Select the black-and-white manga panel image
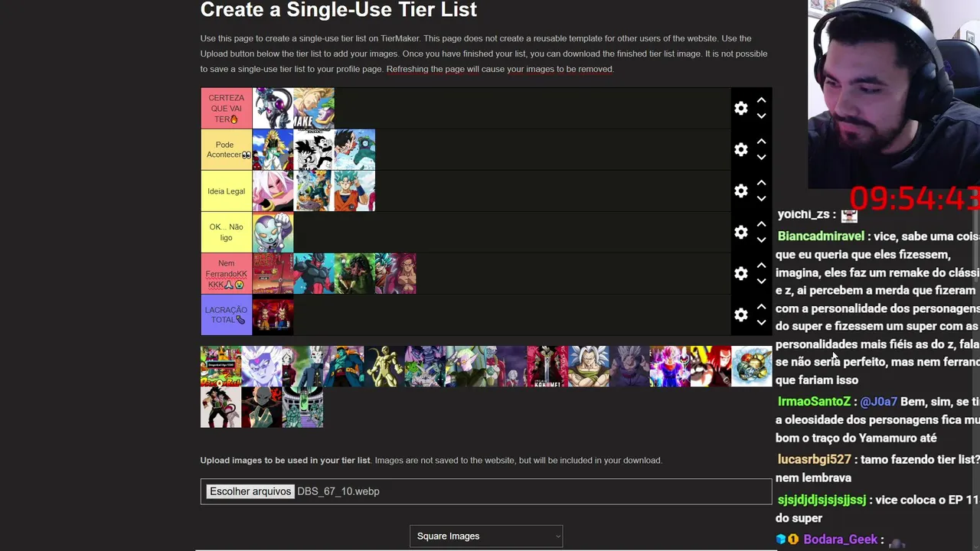Screen dimensions: 980x551 click(314, 150)
